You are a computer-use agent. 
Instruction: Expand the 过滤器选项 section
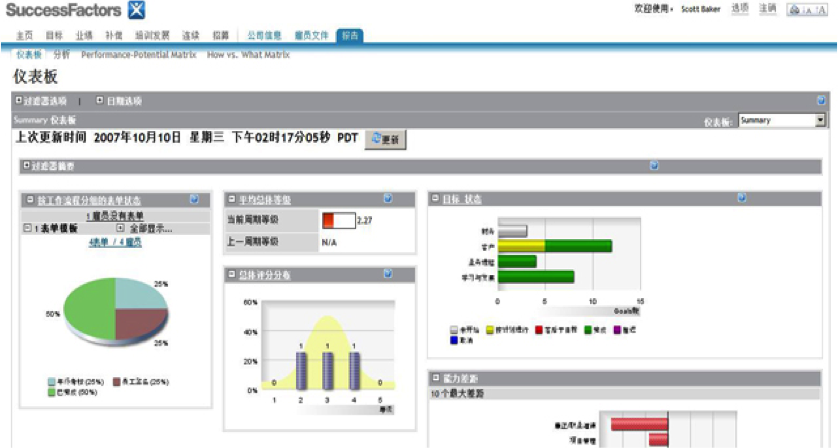18,101
